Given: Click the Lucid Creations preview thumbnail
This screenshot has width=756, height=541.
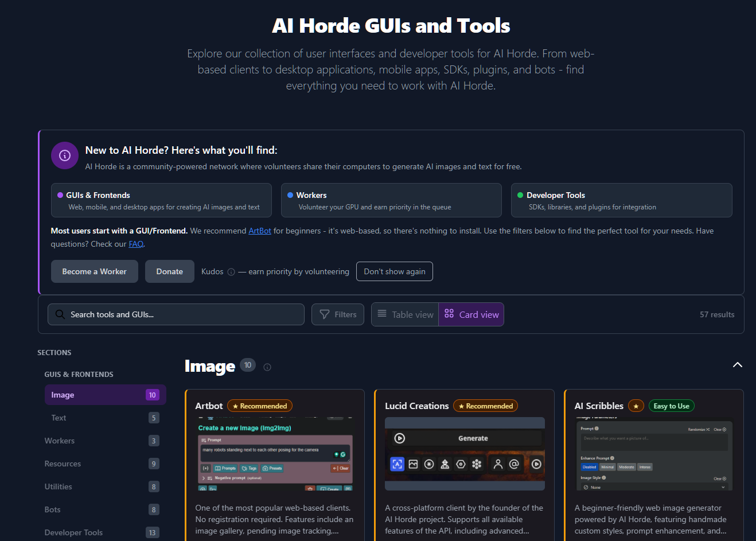Looking at the screenshot, I should (x=465, y=454).
